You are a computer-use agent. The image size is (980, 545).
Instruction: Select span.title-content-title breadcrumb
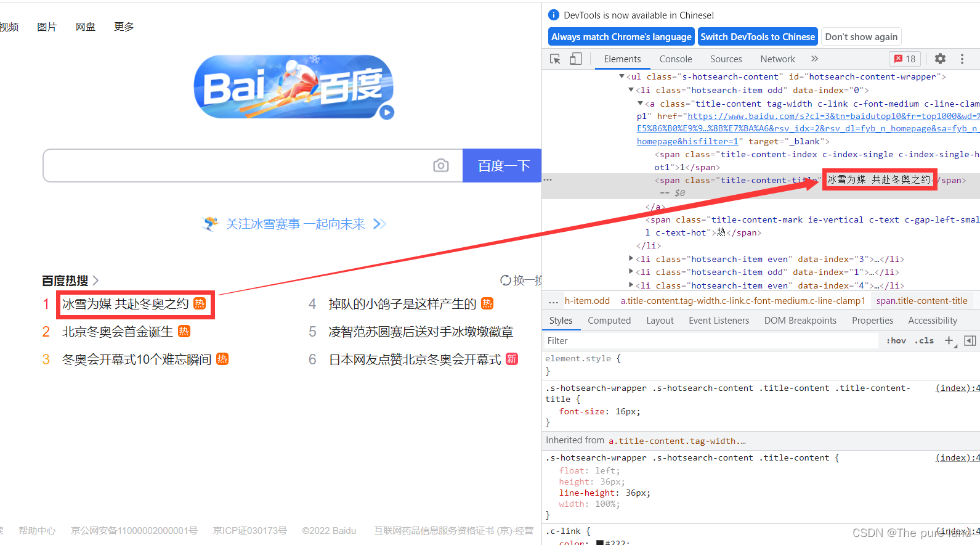click(x=921, y=301)
